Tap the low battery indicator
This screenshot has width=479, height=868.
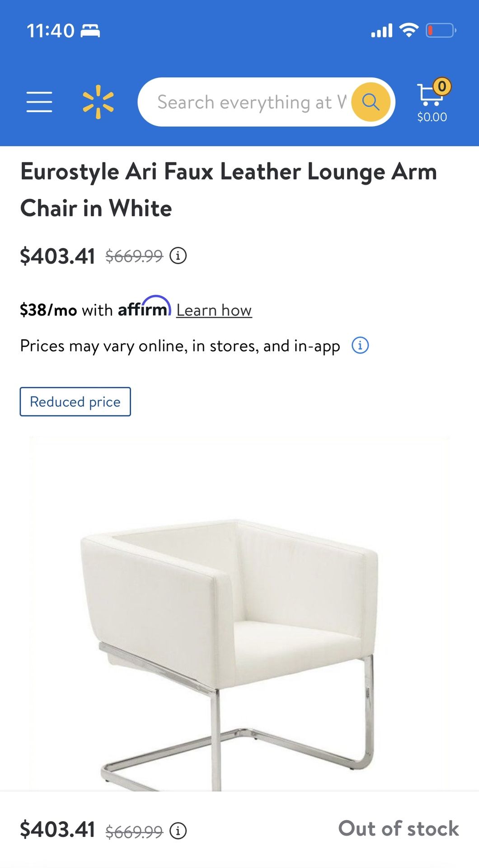pyautogui.click(x=441, y=30)
